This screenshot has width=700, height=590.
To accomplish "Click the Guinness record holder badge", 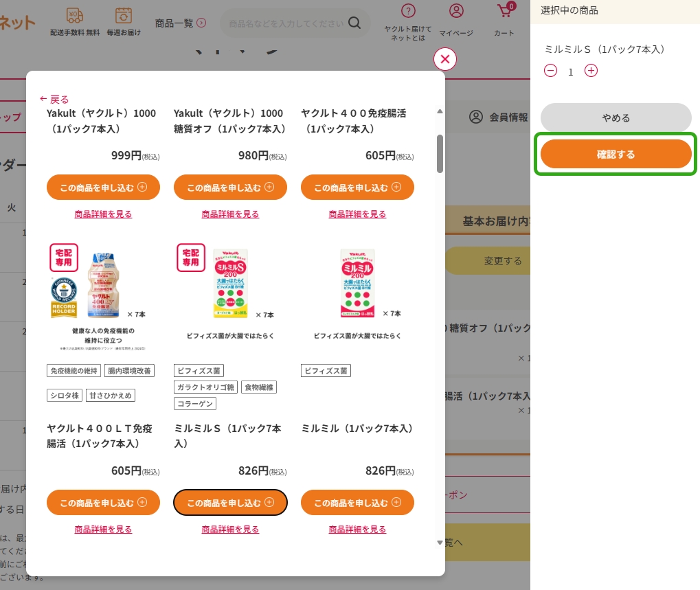I will (63, 297).
